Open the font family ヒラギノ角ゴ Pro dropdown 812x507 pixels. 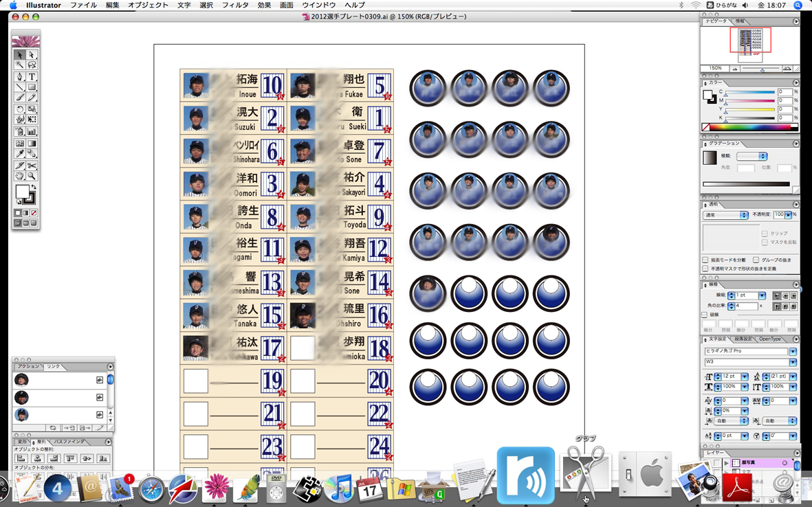793,351
